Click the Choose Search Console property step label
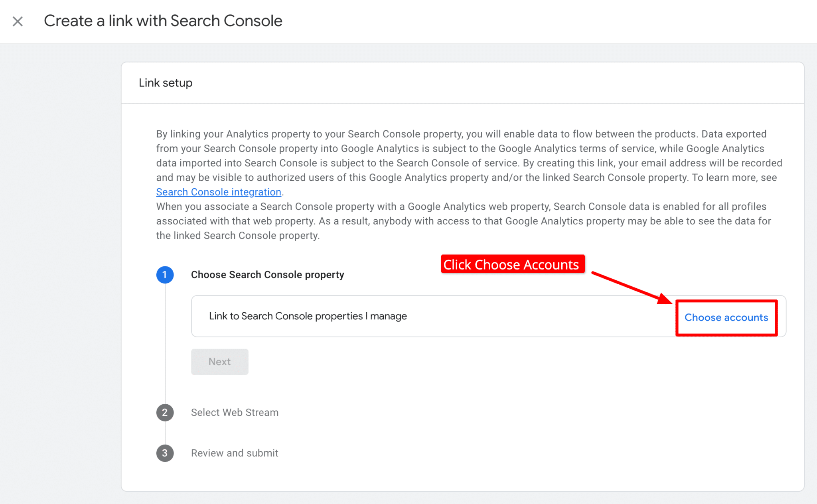Image resolution: width=817 pixels, height=504 pixels. tap(267, 274)
